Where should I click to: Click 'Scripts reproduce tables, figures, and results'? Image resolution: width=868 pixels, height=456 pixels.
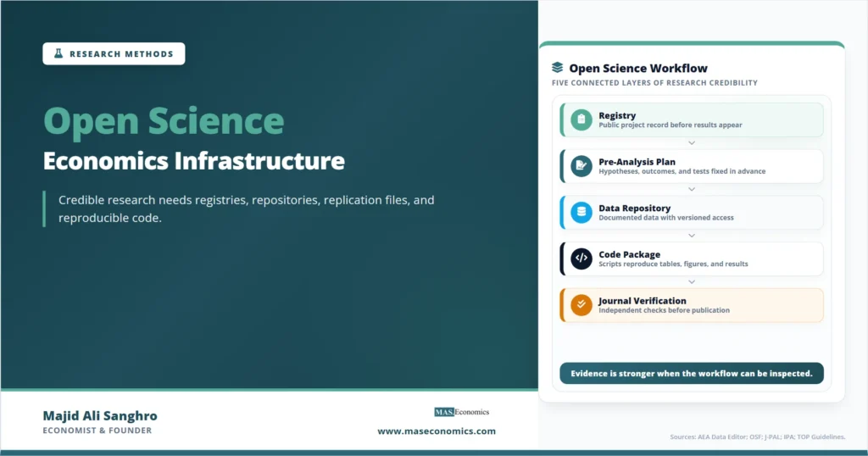point(673,264)
